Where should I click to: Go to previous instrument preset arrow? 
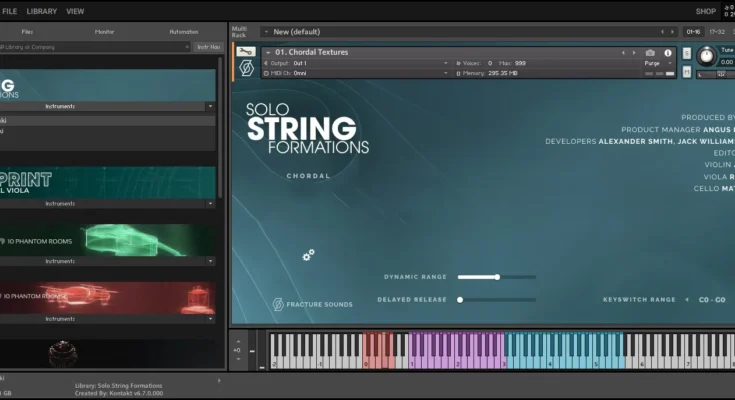pos(623,53)
